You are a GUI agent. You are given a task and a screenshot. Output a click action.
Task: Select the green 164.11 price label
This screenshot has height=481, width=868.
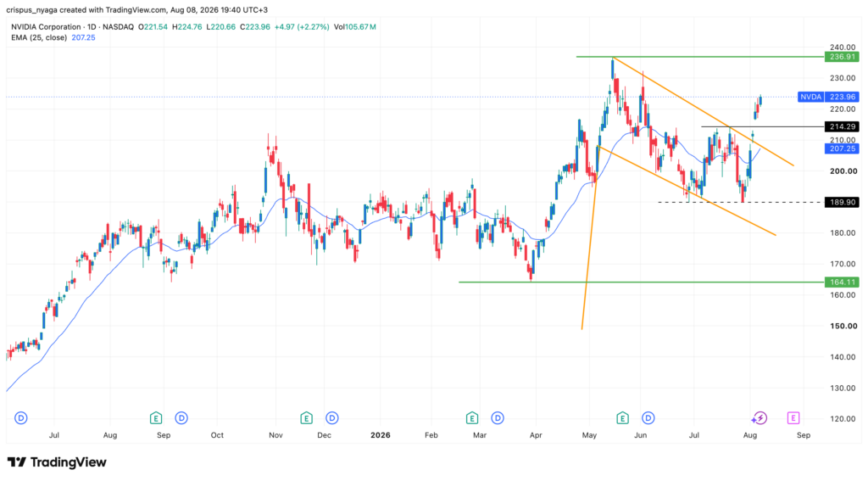coord(842,282)
